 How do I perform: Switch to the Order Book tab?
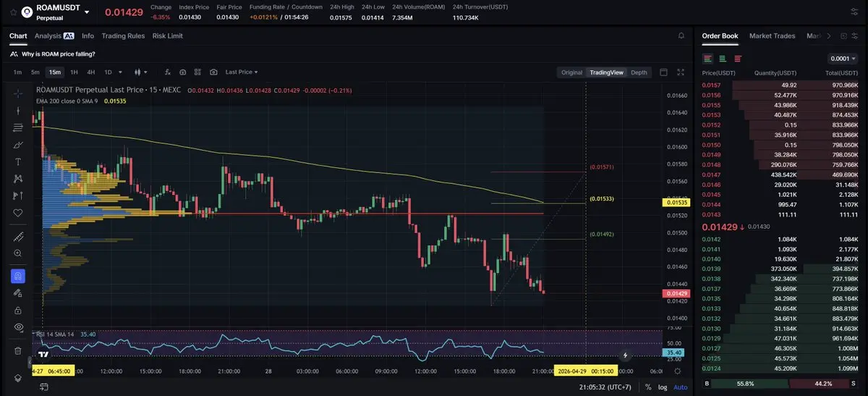click(x=720, y=35)
